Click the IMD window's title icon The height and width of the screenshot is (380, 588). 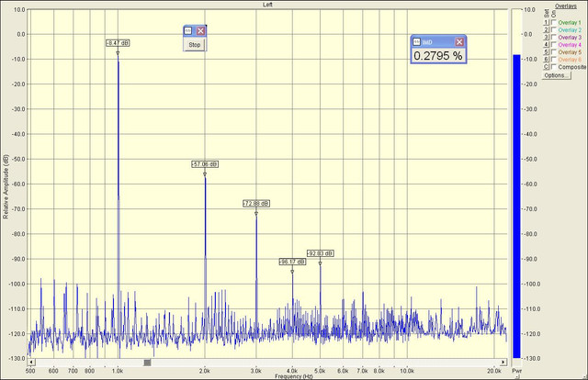(x=416, y=42)
